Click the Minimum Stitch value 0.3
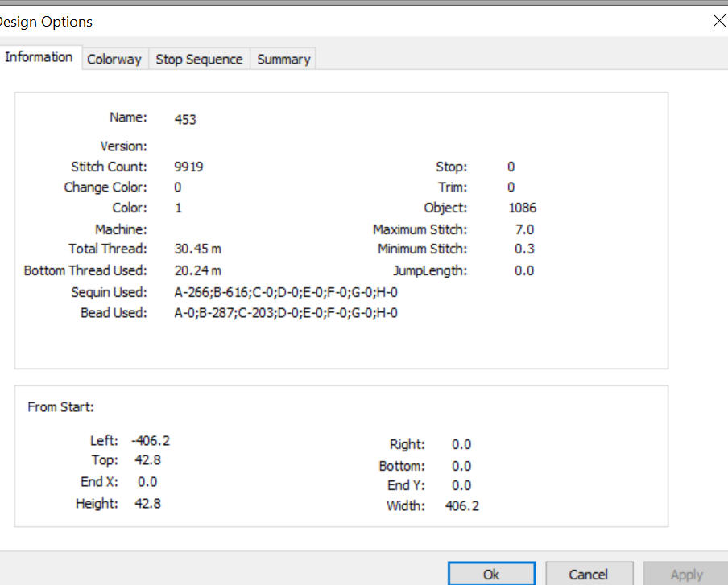 coord(524,249)
